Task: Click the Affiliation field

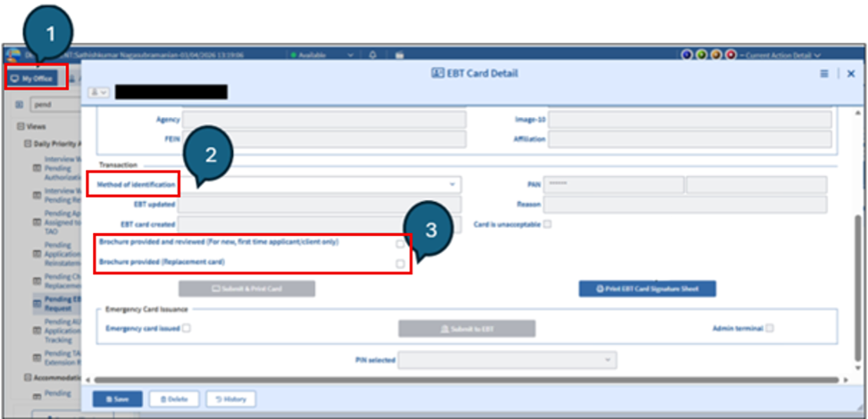Action: click(x=689, y=139)
